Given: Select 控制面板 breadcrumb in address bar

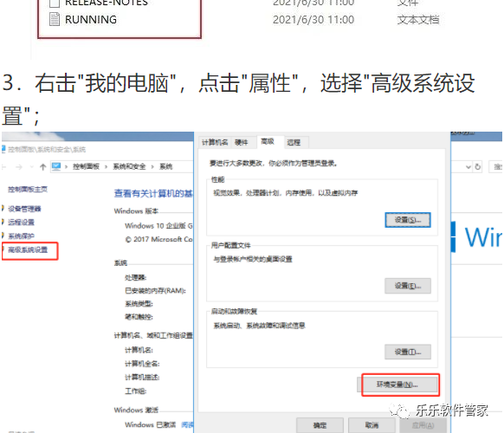Looking at the screenshot, I should (86, 166).
